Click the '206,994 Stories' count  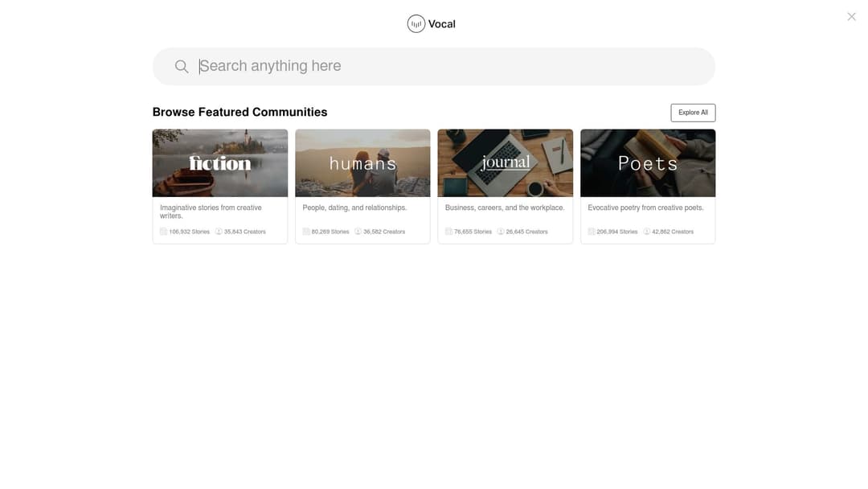(617, 232)
